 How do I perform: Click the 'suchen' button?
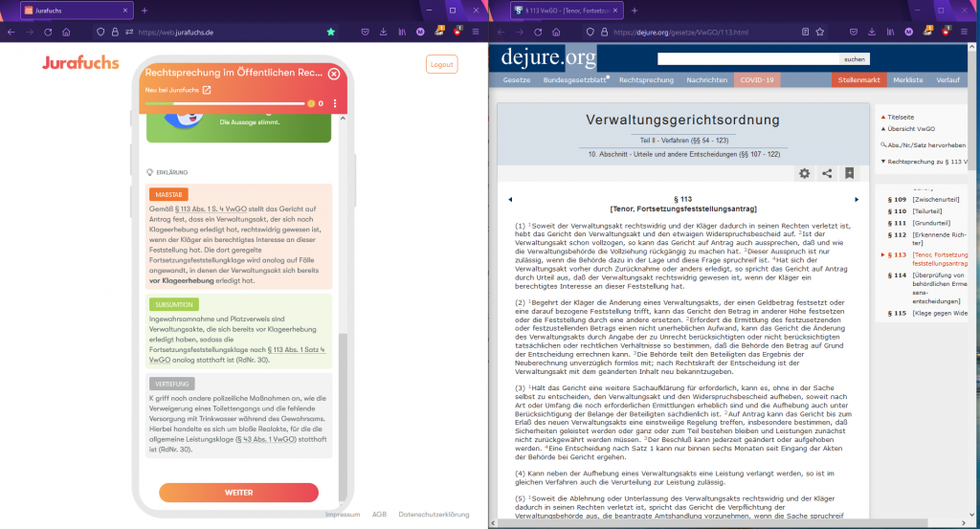coord(854,59)
